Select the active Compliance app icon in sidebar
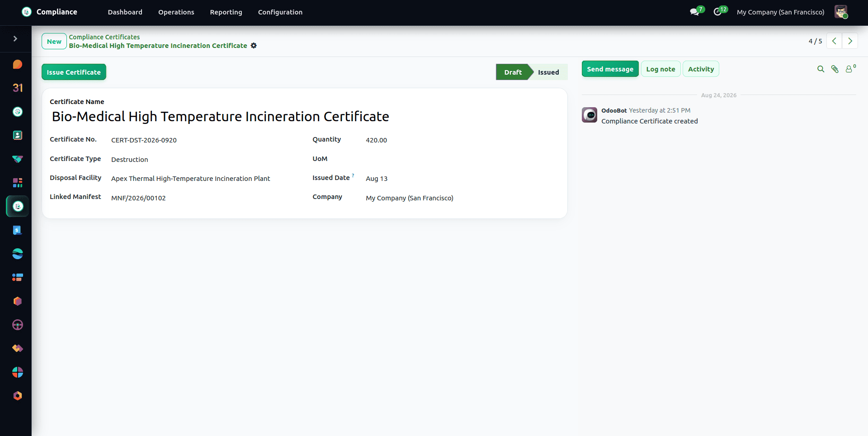Viewport: 868px width, 436px height. (18, 206)
